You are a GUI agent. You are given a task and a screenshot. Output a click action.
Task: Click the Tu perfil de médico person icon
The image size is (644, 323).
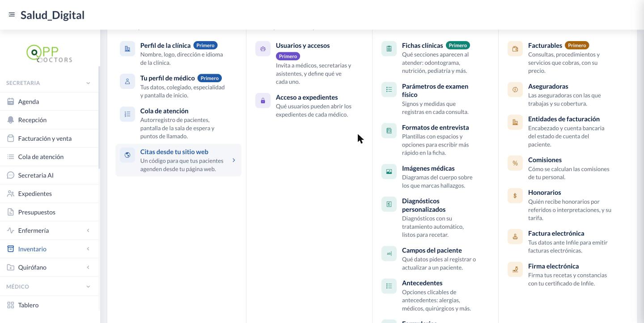pos(127,81)
